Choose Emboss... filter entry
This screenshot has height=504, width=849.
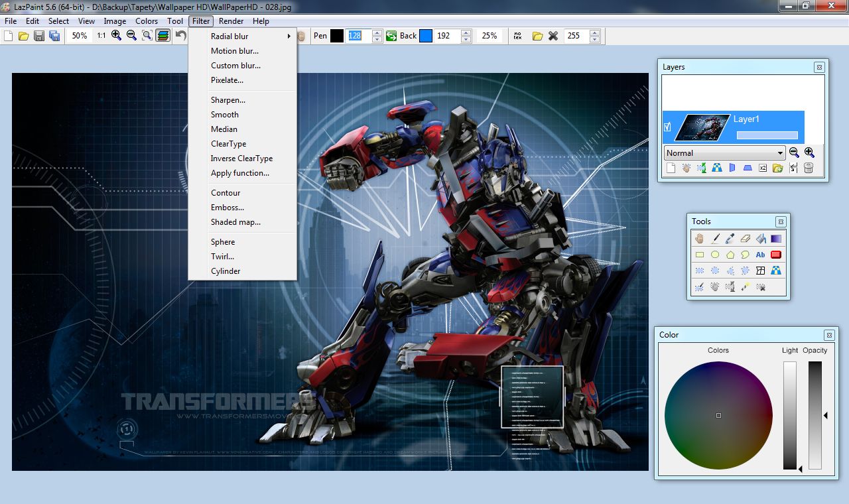228,208
